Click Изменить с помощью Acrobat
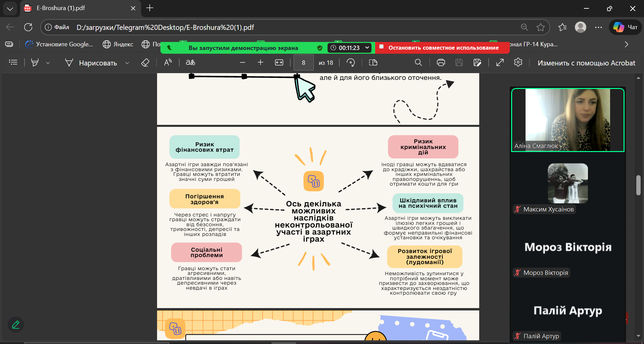The image size is (644, 344). coord(586,63)
